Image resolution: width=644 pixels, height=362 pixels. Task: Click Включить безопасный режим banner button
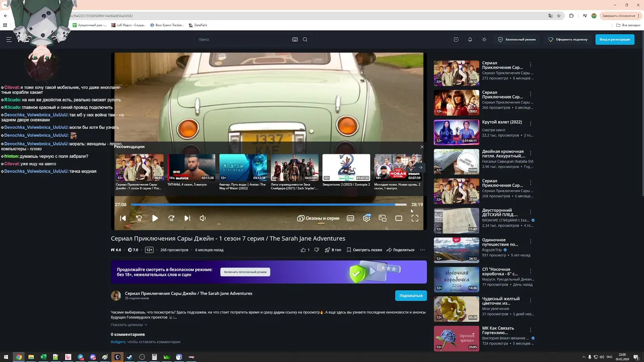pyautogui.click(x=245, y=272)
